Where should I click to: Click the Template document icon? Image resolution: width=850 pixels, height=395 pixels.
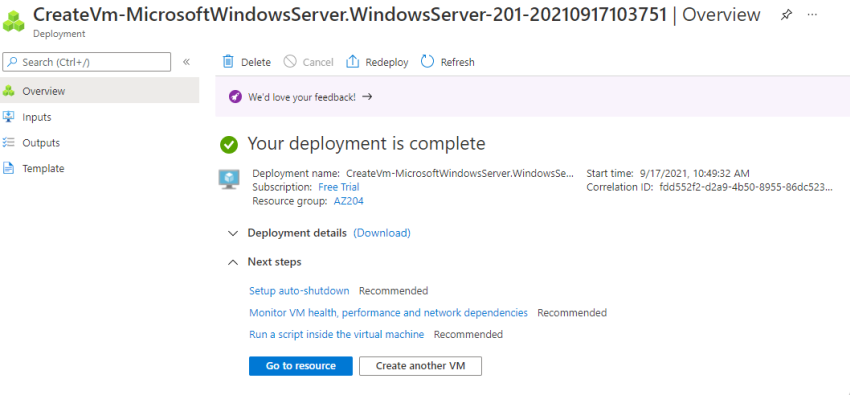[x=9, y=168]
